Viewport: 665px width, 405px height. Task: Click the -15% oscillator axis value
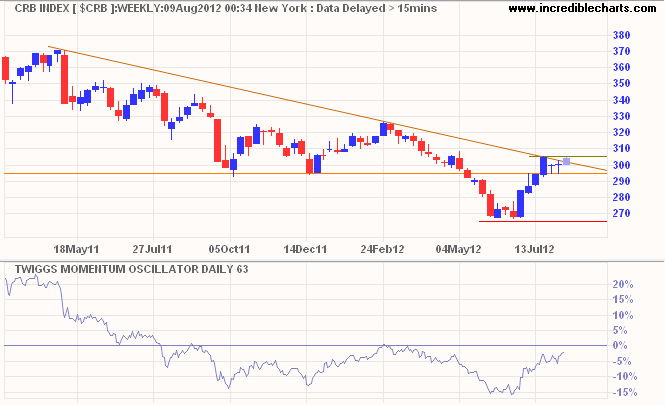[x=624, y=392]
